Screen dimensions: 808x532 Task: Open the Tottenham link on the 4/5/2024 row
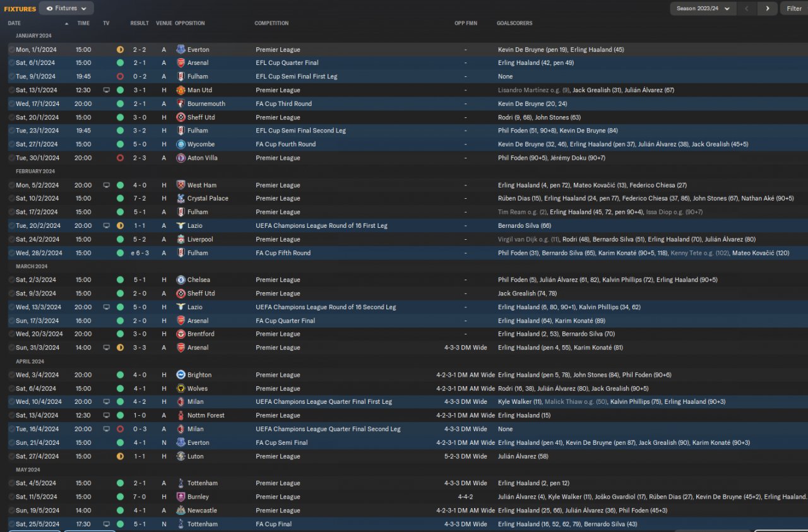pos(202,483)
